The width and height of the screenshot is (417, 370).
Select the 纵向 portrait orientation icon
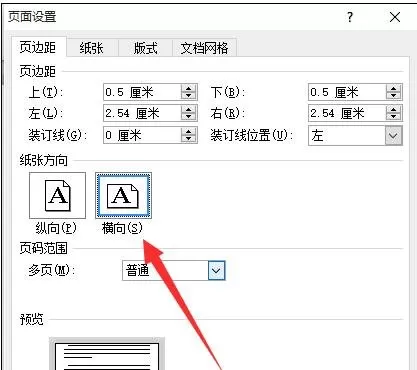pos(57,195)
